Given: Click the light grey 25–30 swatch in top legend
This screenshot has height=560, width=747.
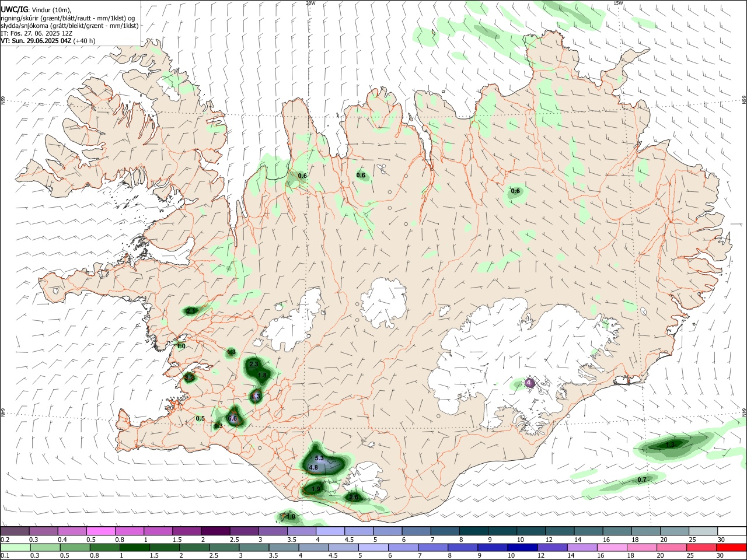Looking at the screenshot, I should (x=703, y=531).
